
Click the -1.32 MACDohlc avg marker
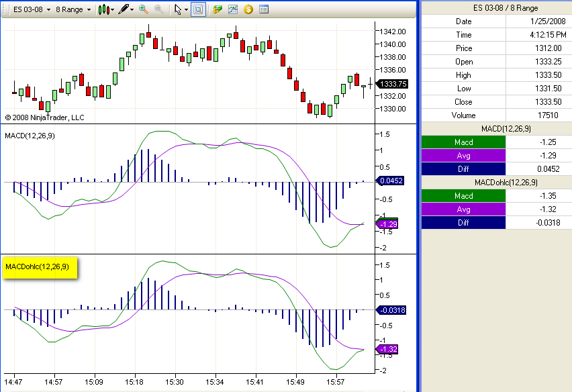click(387, 349)
